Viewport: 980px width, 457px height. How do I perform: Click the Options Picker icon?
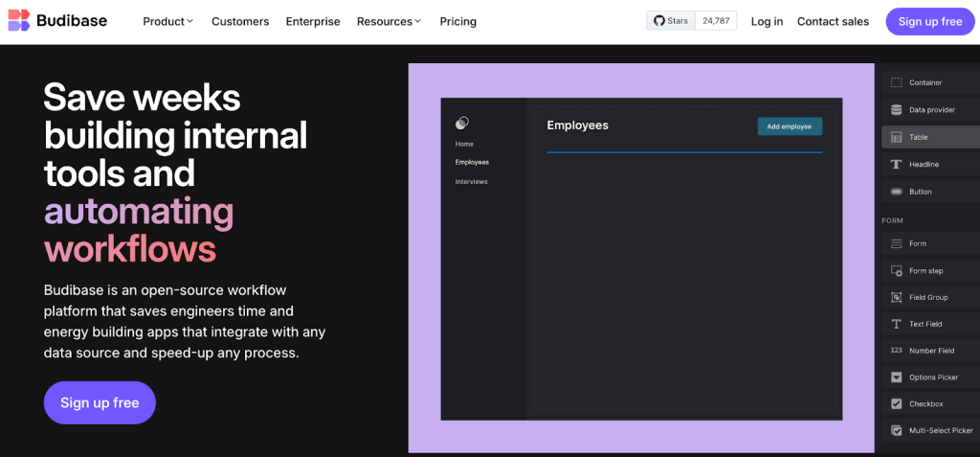(x=896, y=377)
